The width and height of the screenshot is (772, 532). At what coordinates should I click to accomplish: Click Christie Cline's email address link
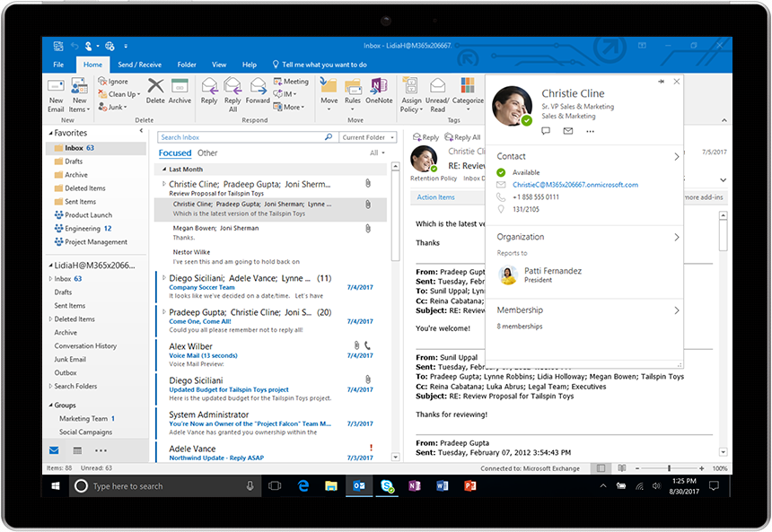[x=575, y=185]
